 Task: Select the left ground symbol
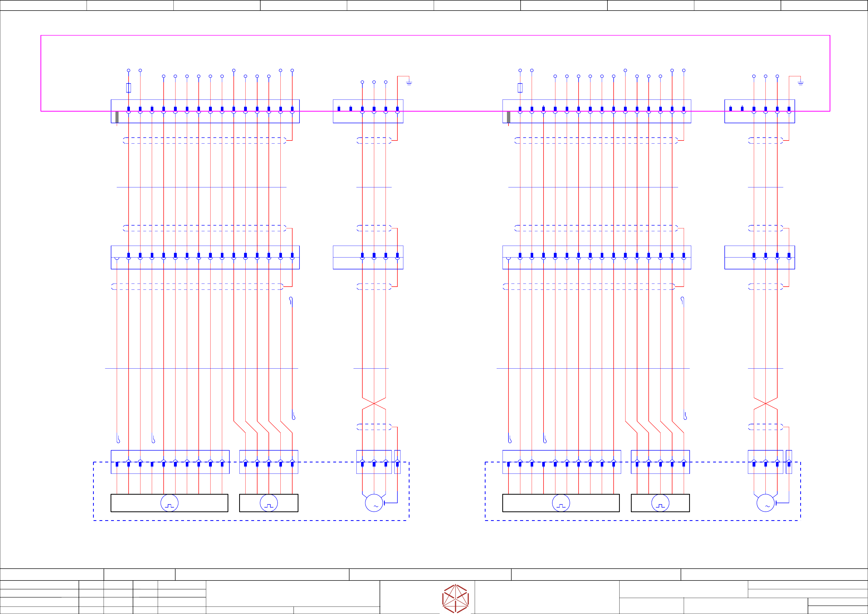coord(409,83)
